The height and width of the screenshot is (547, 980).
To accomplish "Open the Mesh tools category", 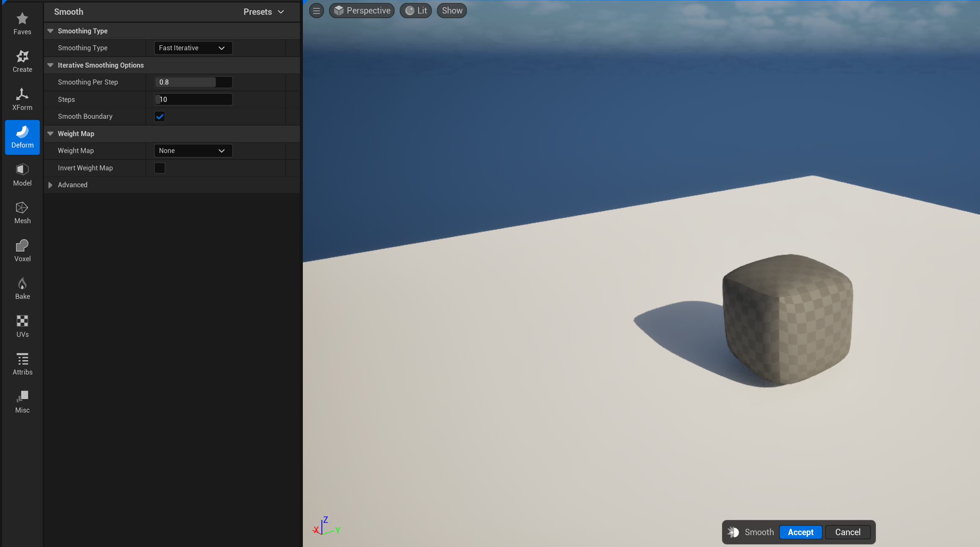I will point(22,213).
